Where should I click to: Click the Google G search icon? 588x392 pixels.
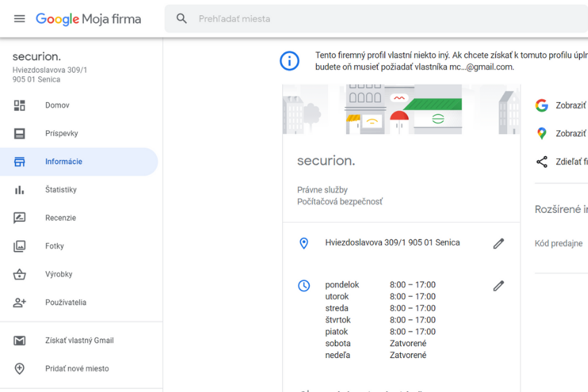[542, 105]
